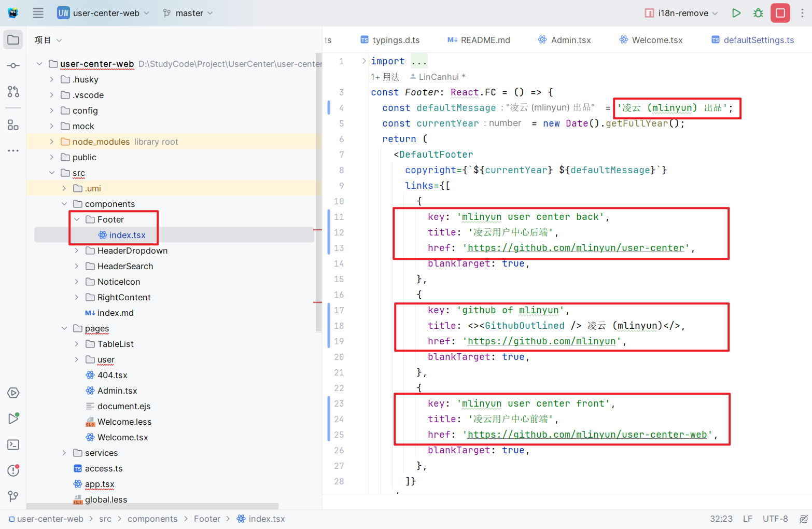Click the UTF-8 encoding in status bar

click(775, 519)
